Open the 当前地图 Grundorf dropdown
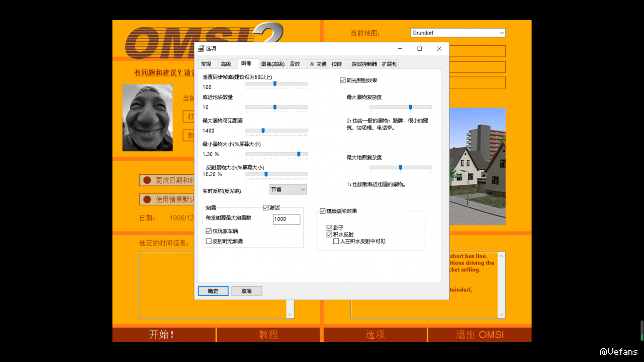The height and width of the screenshot is (362, 644). click(x=457, y=33)
